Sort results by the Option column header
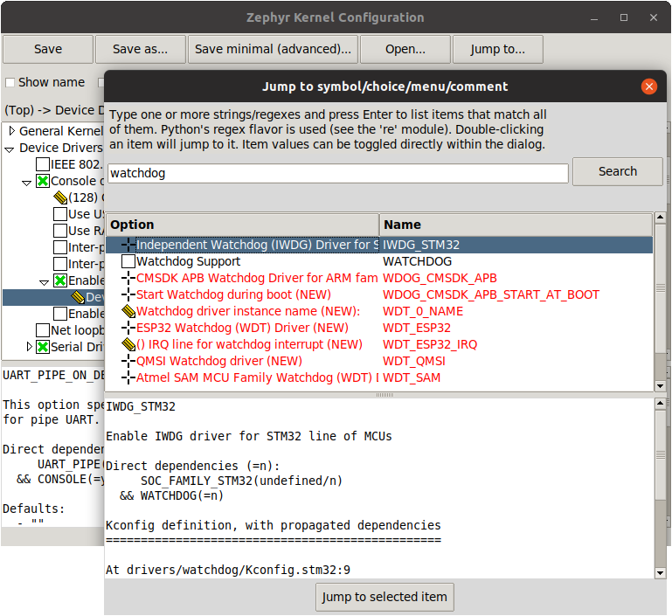Viewport: 672px width, 616px height. 242,225
